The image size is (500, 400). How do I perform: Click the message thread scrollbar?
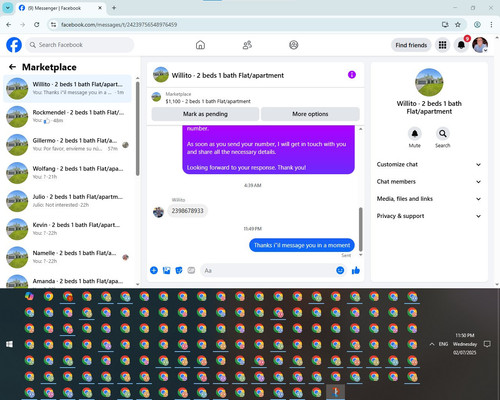pyautogui.click(x=360, y=229)
